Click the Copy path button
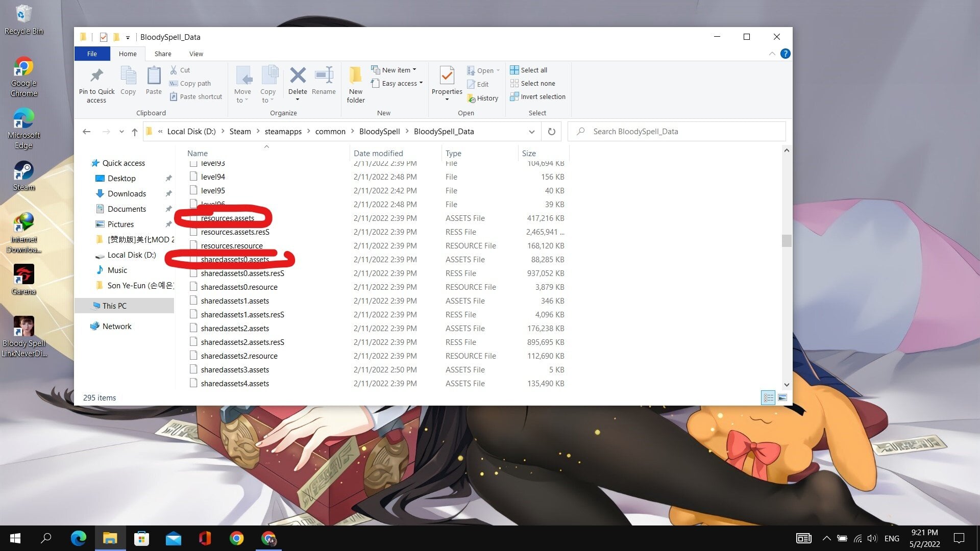The height and width of the screenshot is (551, 980). [x=190, y=83]
